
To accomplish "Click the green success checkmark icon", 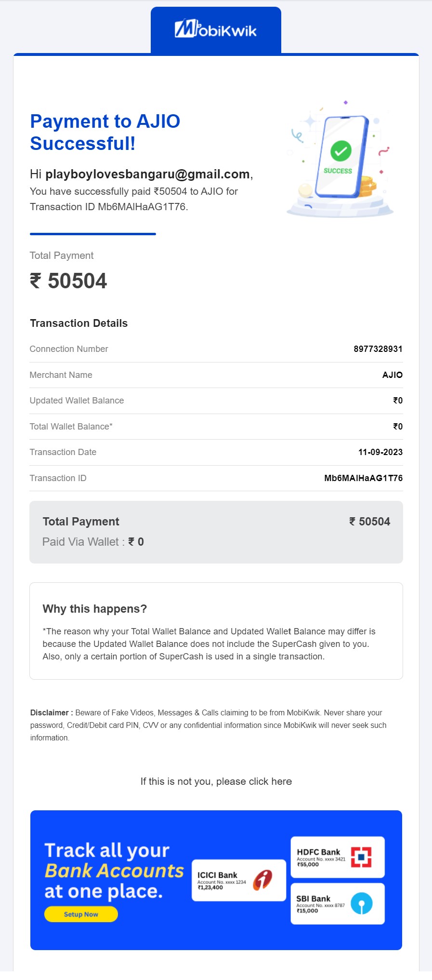I will pos(340,151).
